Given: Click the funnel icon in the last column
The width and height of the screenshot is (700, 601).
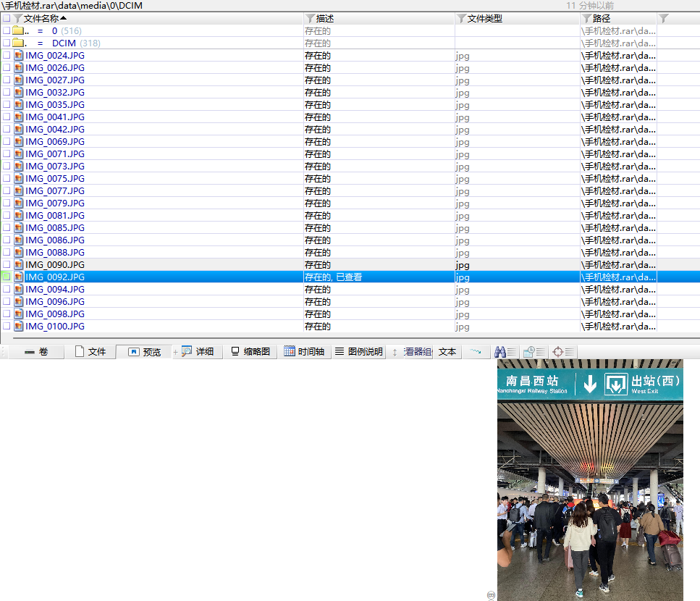Looking at the screenshot, I should 664,18.
